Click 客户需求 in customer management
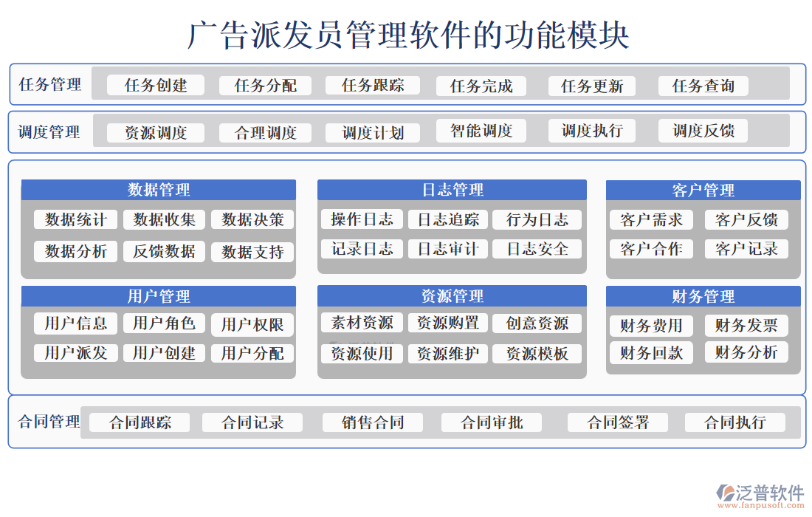The image size is (812, 517). click(x=650, y=219)
